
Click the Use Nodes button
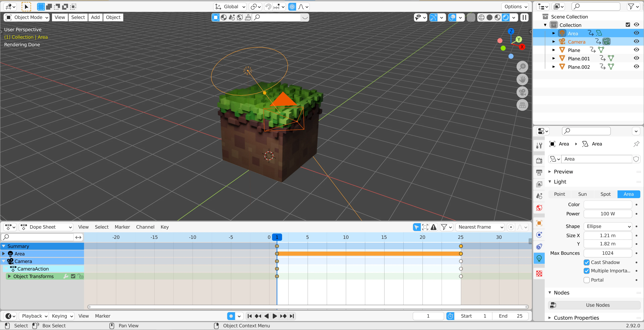[594, 305]
